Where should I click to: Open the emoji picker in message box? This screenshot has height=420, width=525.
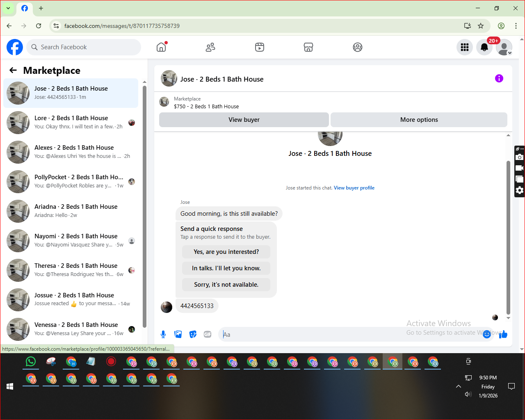[487, 334]
